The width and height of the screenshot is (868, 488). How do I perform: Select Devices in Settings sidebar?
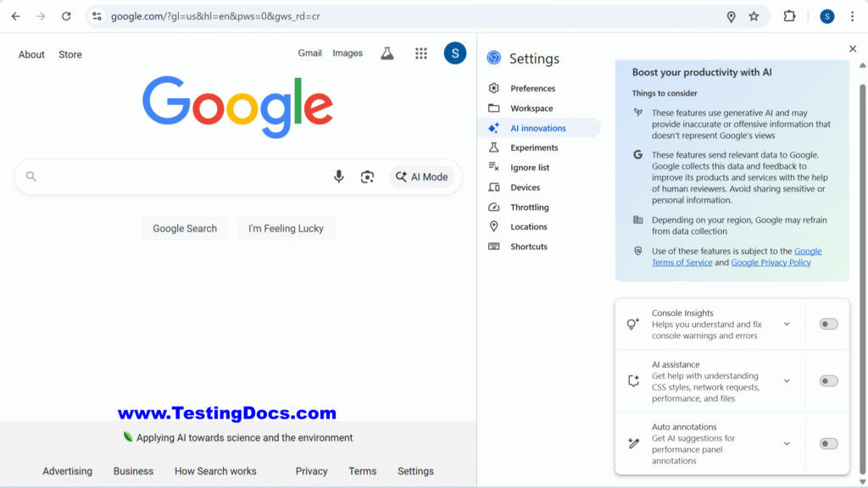click(x=525, y=187)
